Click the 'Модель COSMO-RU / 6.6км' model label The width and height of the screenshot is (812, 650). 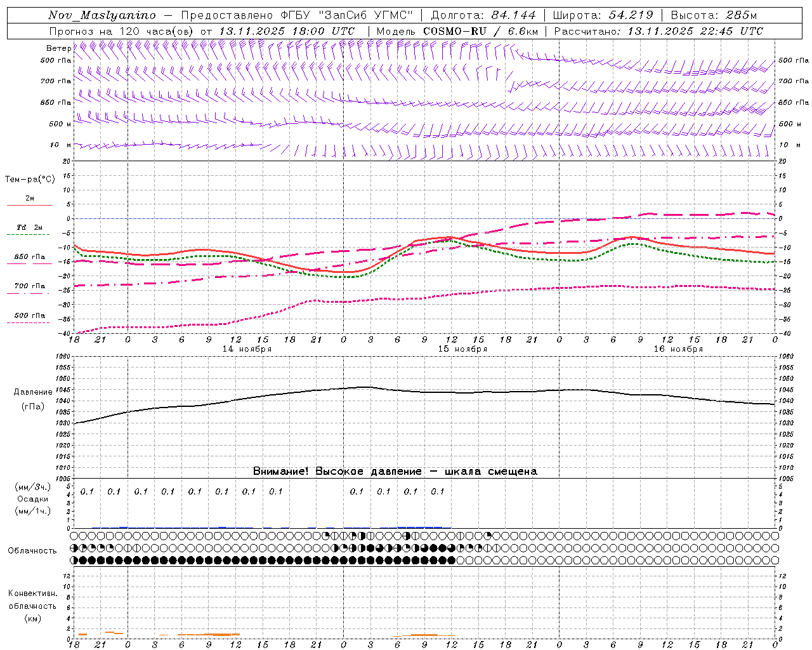[x=457, y=31]
